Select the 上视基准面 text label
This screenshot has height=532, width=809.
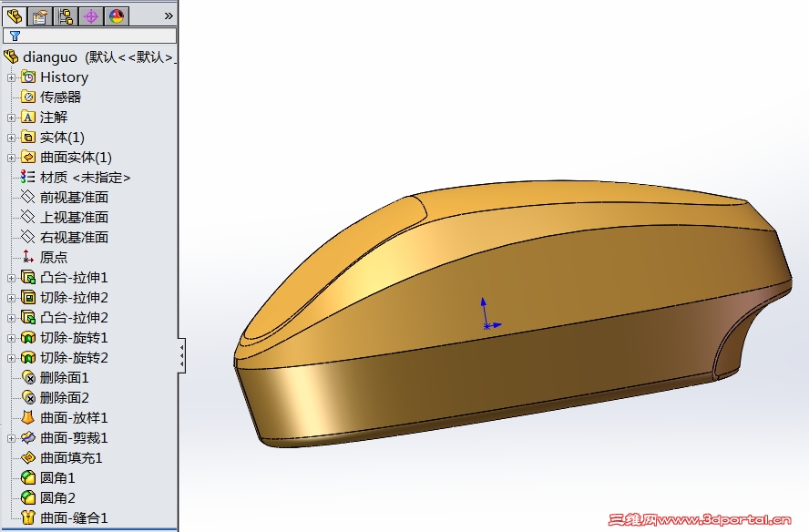[75, 217]
